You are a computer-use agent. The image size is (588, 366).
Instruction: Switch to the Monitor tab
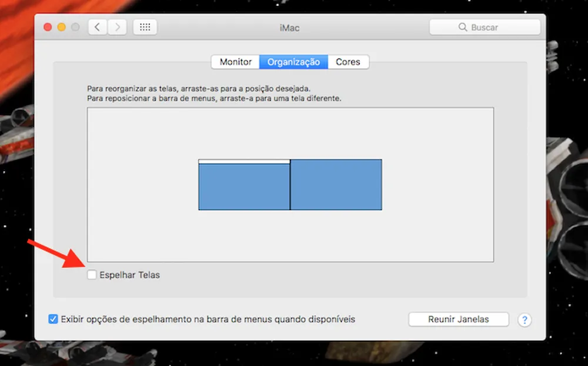pyautogui.click(x=236, y=62)
